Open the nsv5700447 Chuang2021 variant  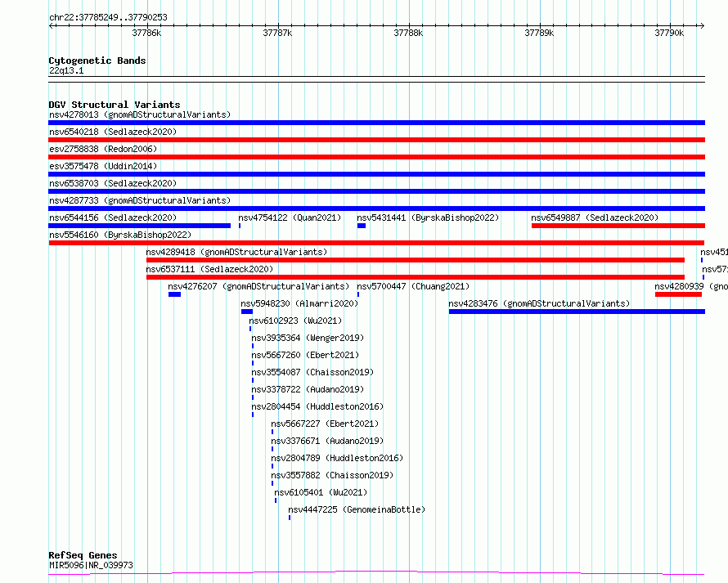click(x=413, y=286)
